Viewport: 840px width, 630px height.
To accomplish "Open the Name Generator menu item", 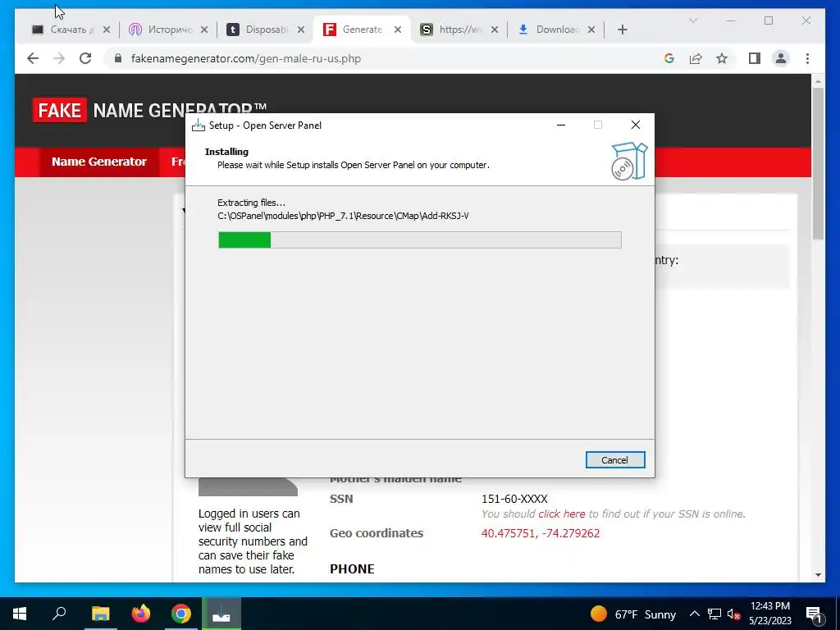I will point(99,162).
